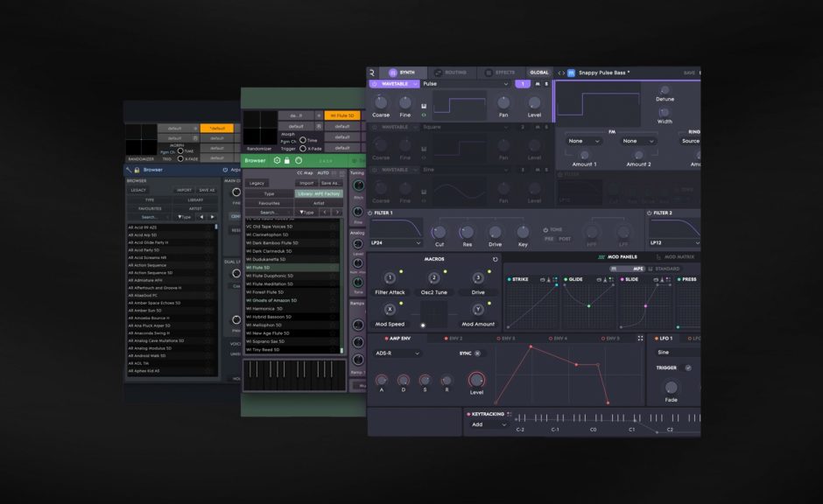Click the padlock icon in the green Browser bar

click(287, 160)
